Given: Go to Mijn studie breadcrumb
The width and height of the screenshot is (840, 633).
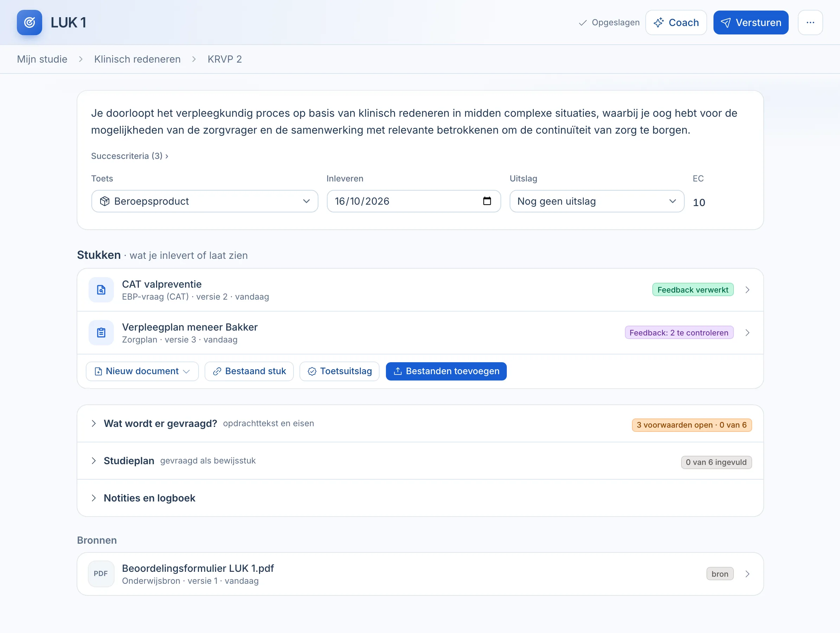Looking at the screenshot, I should click(x=42, y=59).
